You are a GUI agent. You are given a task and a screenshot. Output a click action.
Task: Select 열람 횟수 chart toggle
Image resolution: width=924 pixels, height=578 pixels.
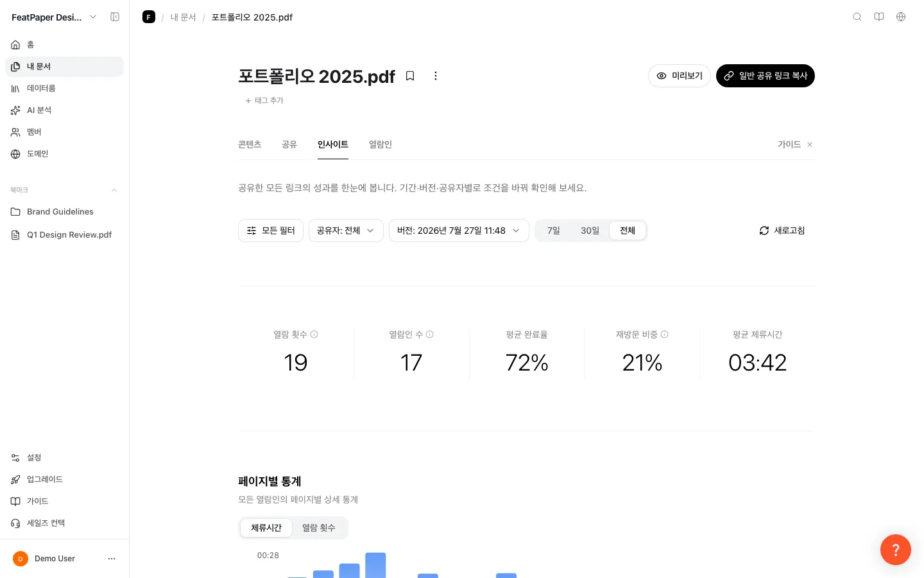[x=319, y=528]
